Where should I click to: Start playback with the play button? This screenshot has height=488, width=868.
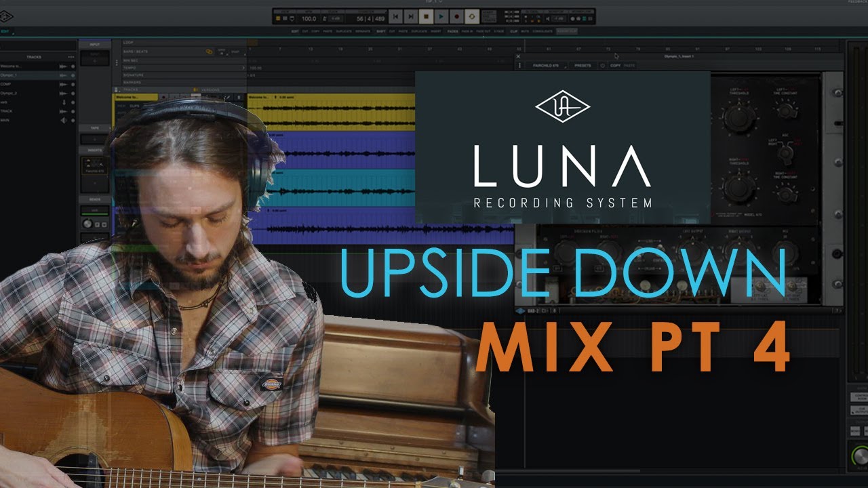[x=441, y=16]
